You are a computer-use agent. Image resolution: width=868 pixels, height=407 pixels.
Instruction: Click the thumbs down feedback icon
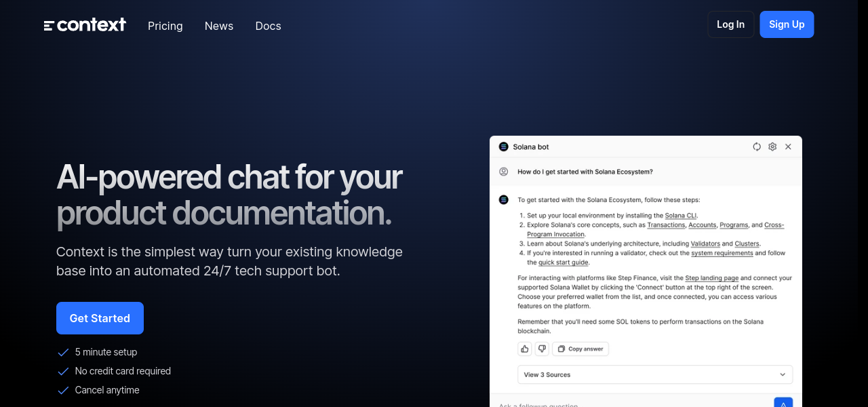pos(542,349)
